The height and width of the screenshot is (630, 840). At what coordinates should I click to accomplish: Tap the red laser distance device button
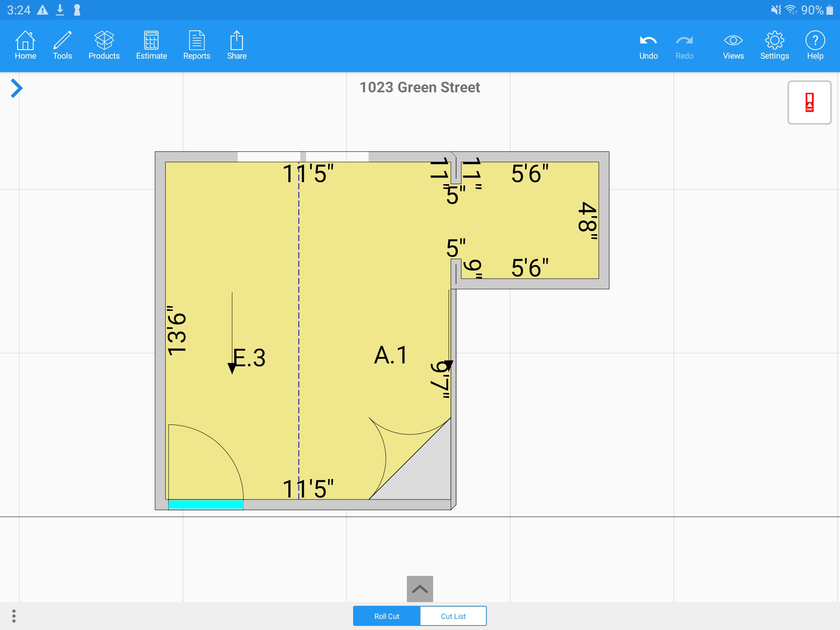click(809, 103)
